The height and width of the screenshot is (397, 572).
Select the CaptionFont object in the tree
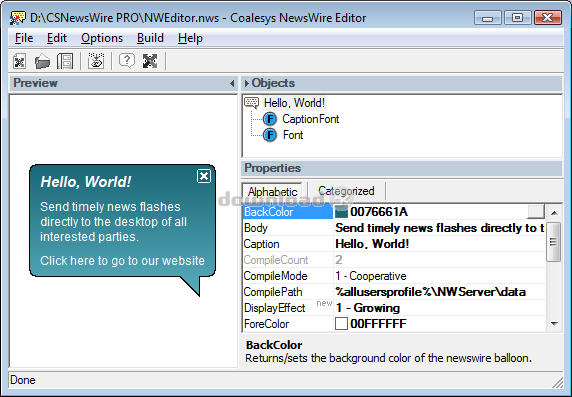pyautogui.click(x=310, y=119)
